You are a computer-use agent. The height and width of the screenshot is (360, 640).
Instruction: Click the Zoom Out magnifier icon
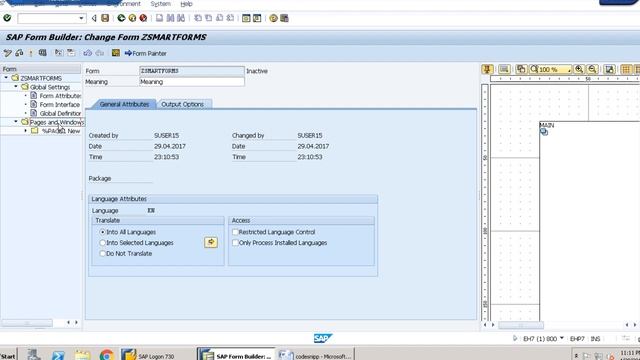coord(593,69)
